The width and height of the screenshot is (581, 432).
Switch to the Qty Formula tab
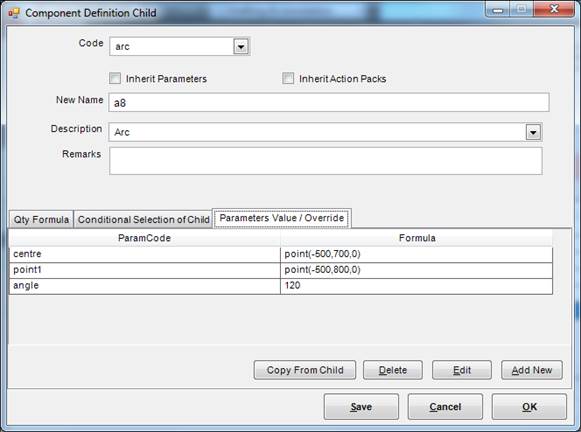tap(41, 220)
